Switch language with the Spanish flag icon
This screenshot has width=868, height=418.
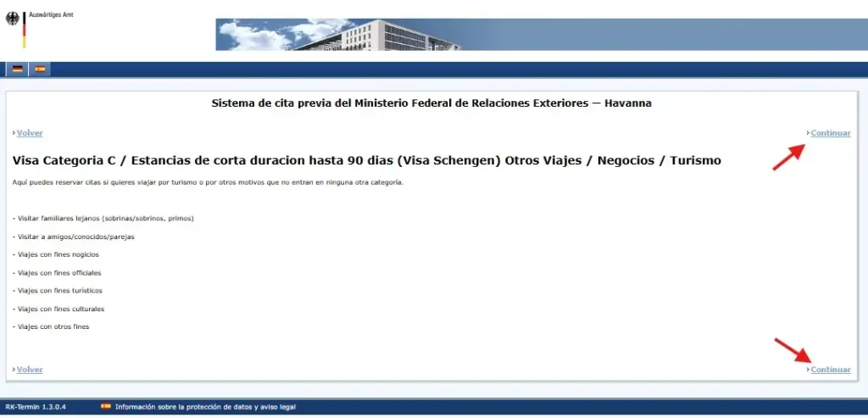[40, 70]
